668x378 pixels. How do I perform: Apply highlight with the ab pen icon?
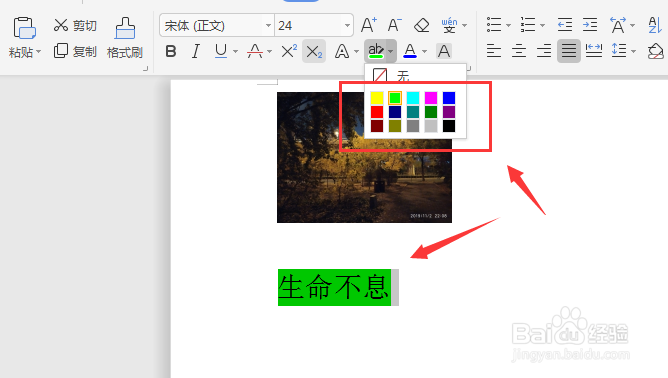[376, 51]
